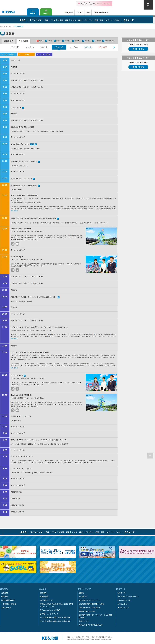Expand 続きを読む for 21:00 わがまま！気まま！旅気分
The image size is (155, 644).
(x=14, y=338)
